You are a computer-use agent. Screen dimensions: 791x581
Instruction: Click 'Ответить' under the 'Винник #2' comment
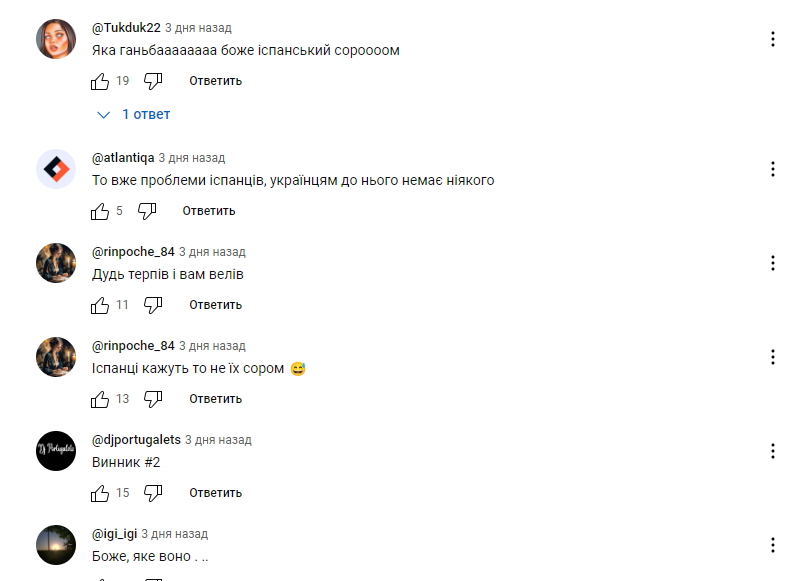point(215,493)
